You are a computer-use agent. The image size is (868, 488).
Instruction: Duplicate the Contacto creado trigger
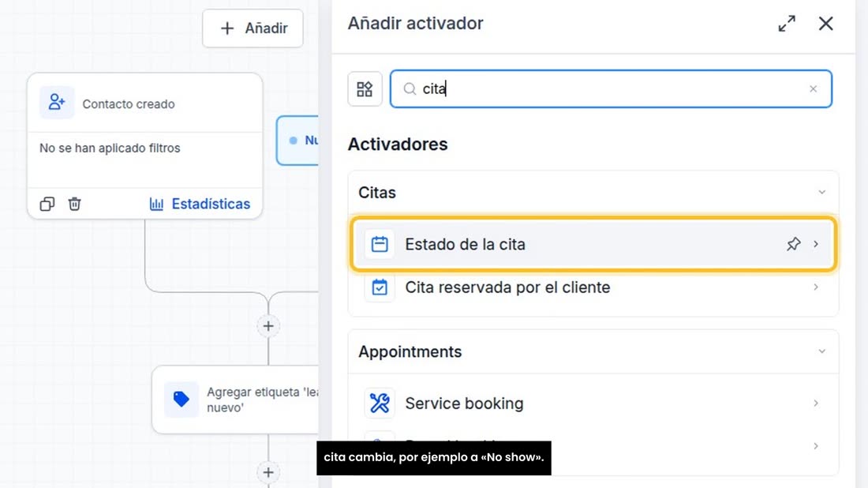47,204
